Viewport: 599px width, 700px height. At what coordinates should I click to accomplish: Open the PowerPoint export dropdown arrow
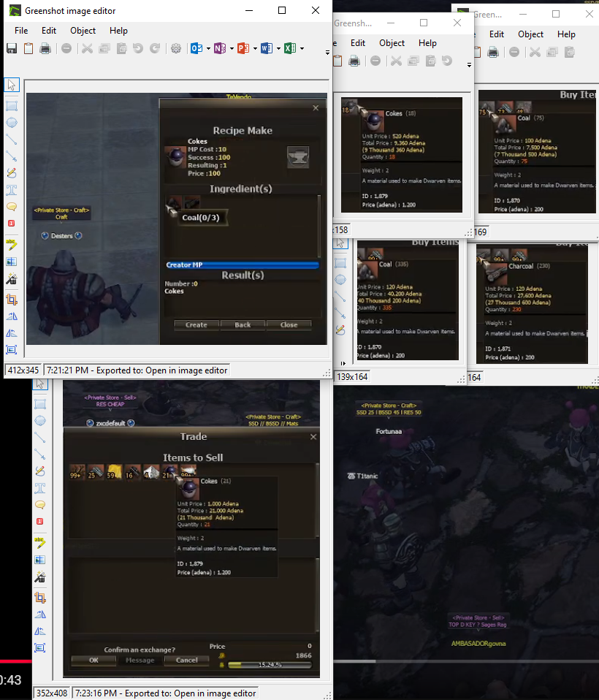256,48
